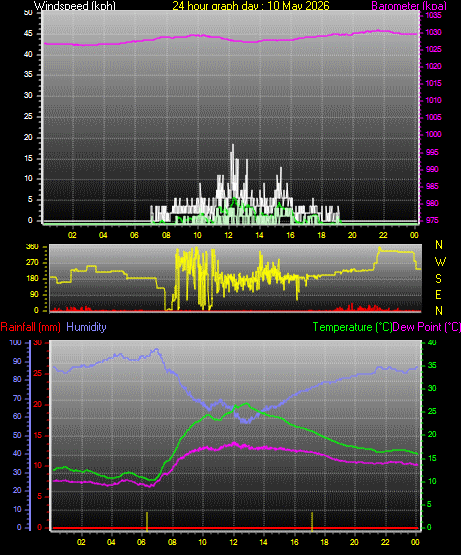Click 40 on the green temperature axis
461x555 pixels.
(432, 342)
